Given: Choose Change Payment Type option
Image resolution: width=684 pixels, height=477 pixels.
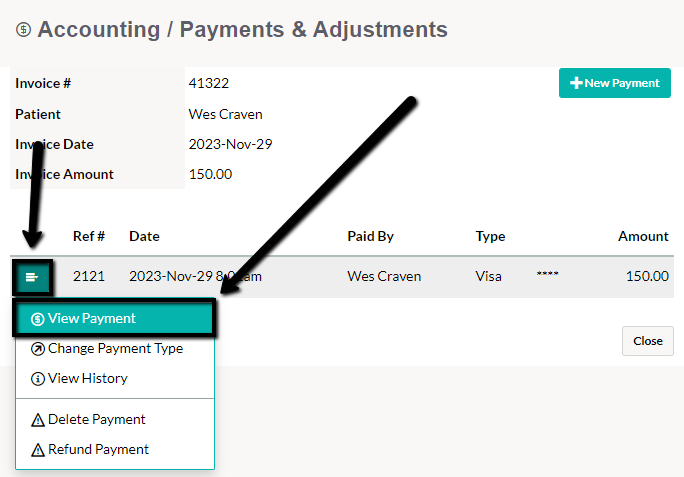Looking at the screenshot, I should [x=115, y=348].
